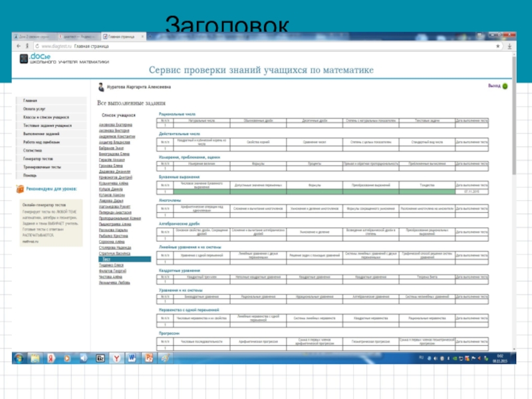The height and width of the screenshot is (399, 532).
Task: Open the last pinned taskbar icon after PowerPoint
Action: click(x=165, y=358)
